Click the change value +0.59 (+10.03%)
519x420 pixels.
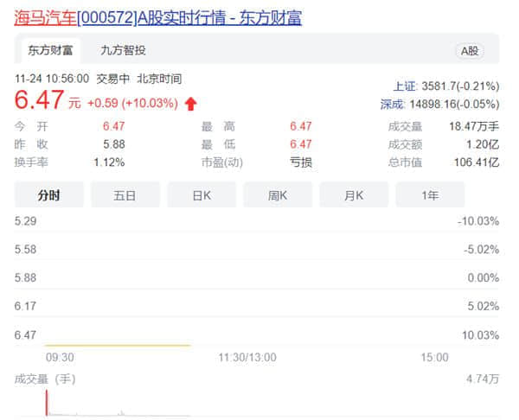[132, 103]
